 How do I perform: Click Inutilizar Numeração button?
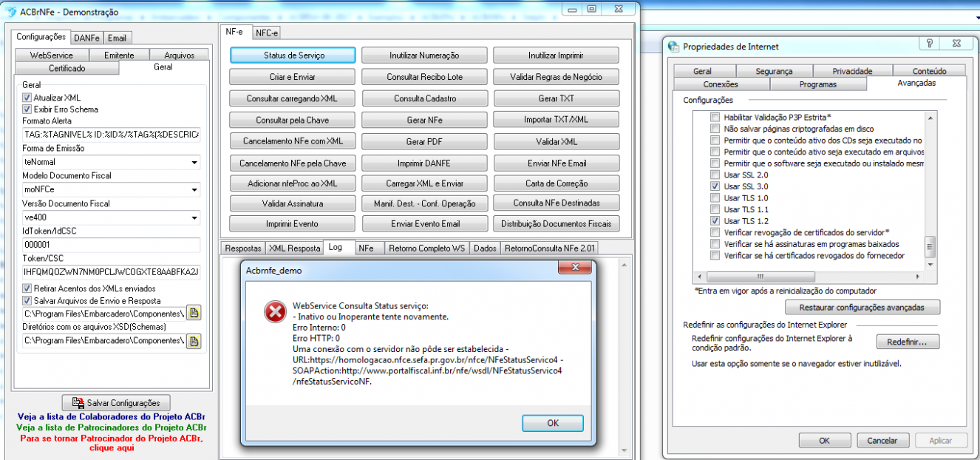[x=424, y=55]
